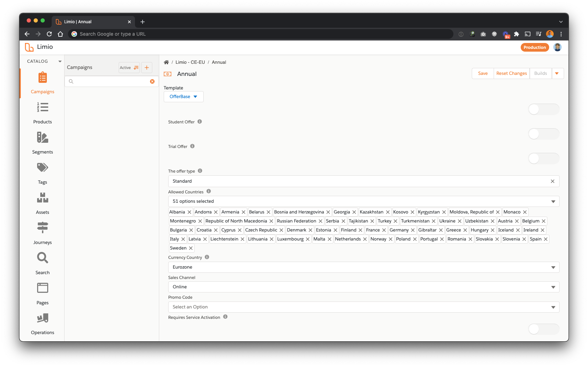Select the Limio | Annual browser tab
The height and width of the screenshot is (367, 588).
(94, 22)
